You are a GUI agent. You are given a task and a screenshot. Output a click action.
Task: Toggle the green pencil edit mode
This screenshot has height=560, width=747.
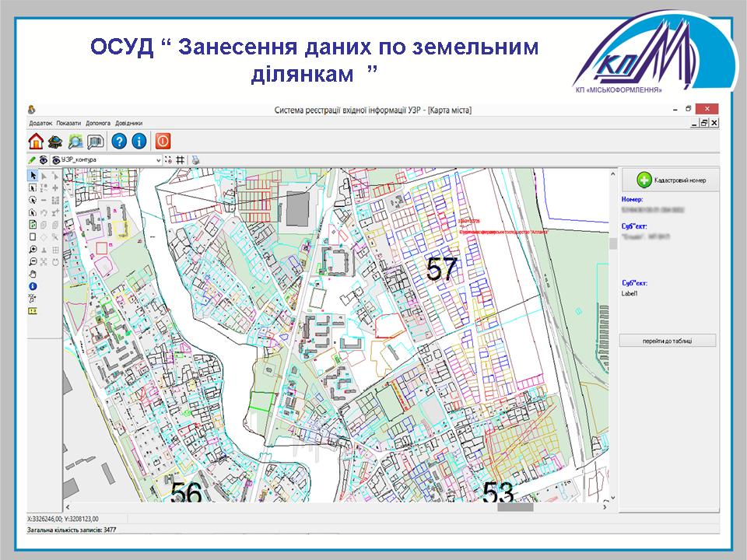[32, 159]
